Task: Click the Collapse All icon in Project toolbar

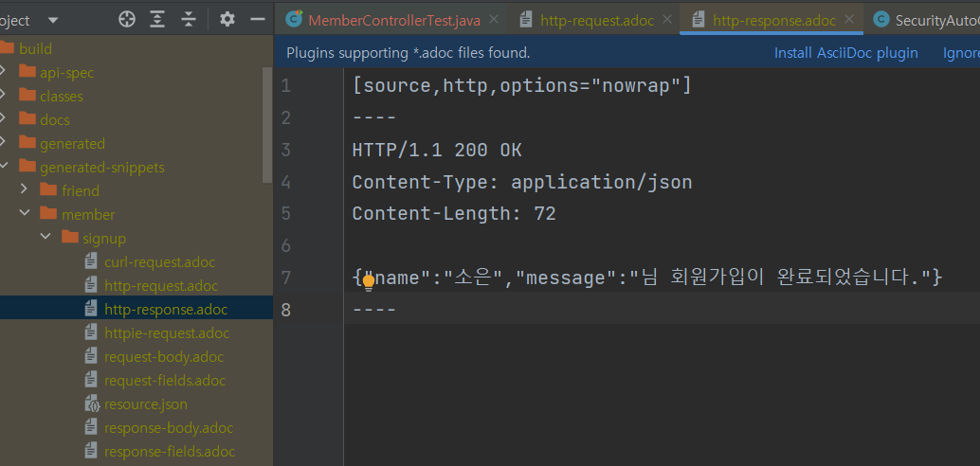Action: 189,19
